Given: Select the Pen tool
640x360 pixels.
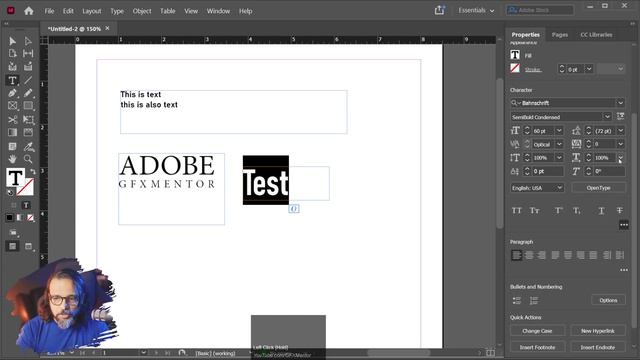Looking at the screenshot, I should tap(12, 93).
